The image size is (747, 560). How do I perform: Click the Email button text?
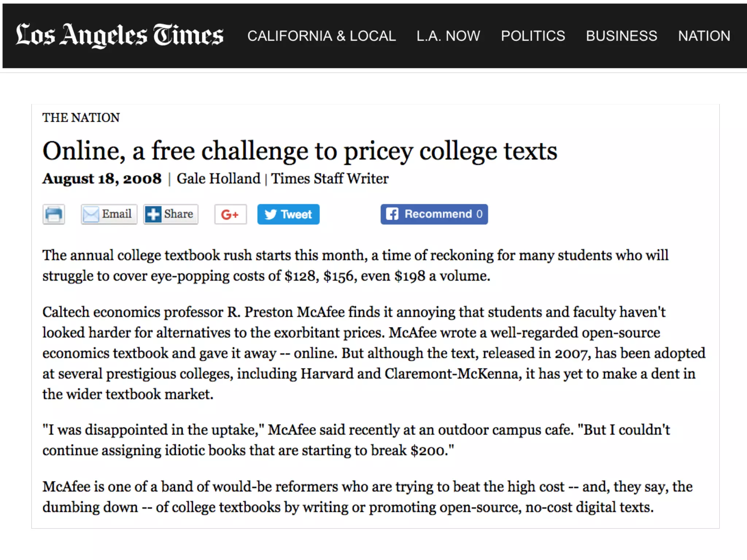[117, 214]
